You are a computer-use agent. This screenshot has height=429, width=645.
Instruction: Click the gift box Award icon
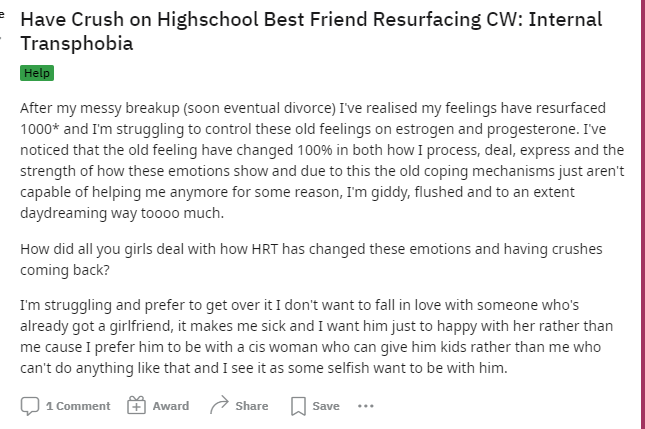pyautogui.click(x=136, y=405)
